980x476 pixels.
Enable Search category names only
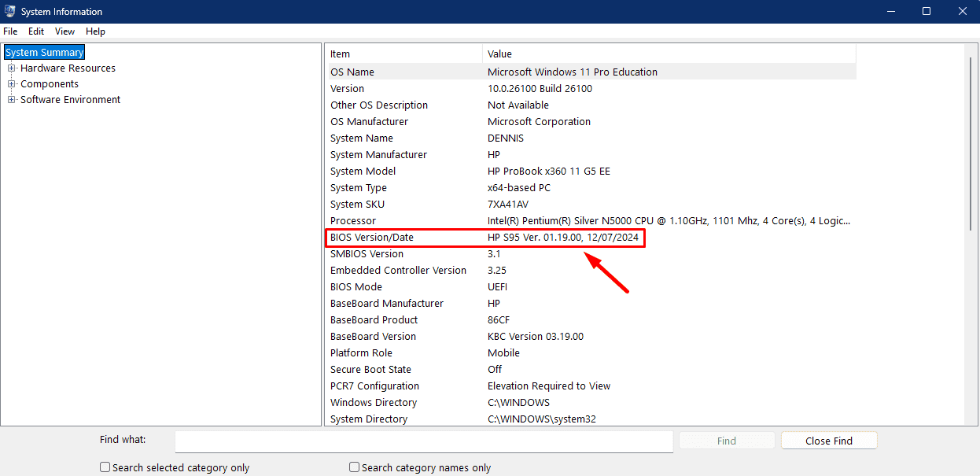[354, 467]
